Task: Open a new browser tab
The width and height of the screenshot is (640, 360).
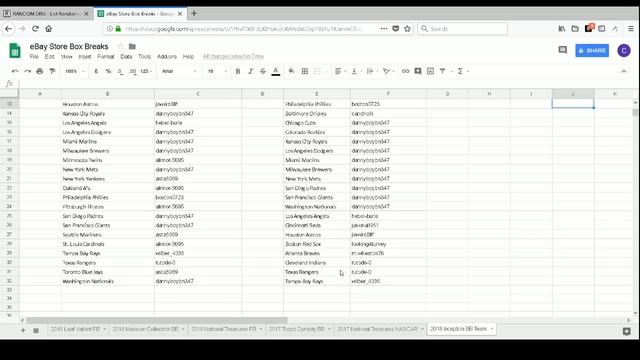Action: (194, 13)
